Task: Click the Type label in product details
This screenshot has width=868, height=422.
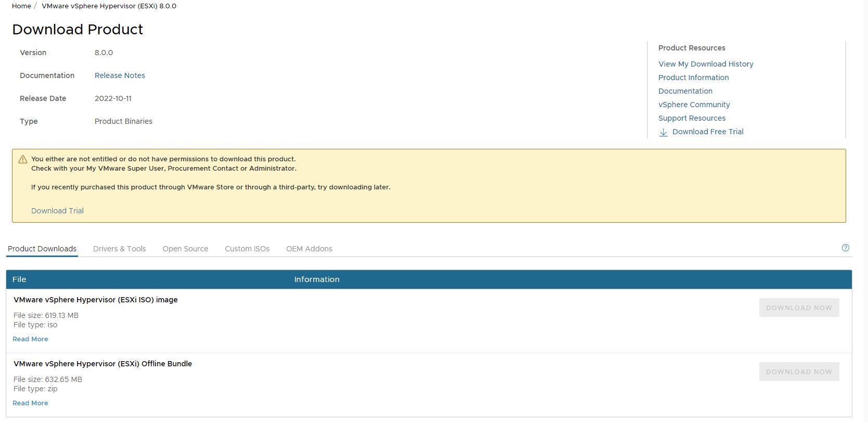Action: (x=29, y=121)
